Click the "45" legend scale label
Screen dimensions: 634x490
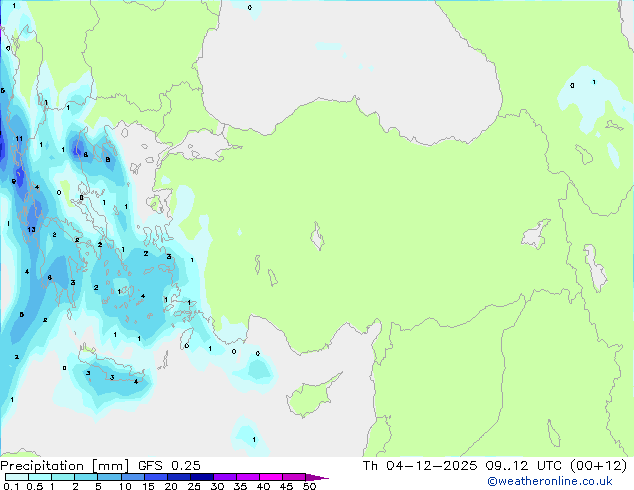click(286, 486)
